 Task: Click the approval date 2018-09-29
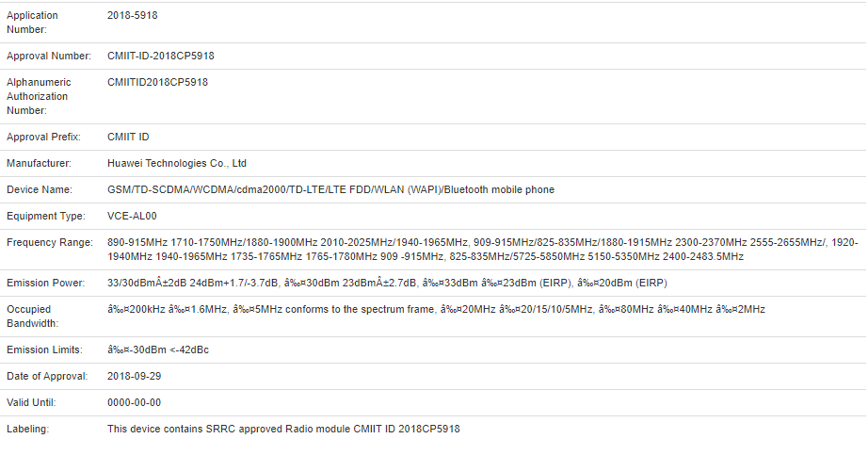pyautogui.click(x=135, y=376)
